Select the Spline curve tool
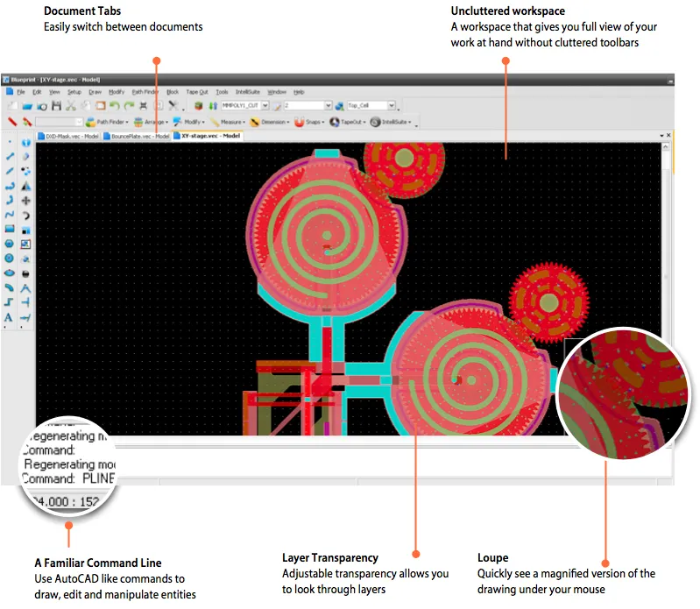 10,215
